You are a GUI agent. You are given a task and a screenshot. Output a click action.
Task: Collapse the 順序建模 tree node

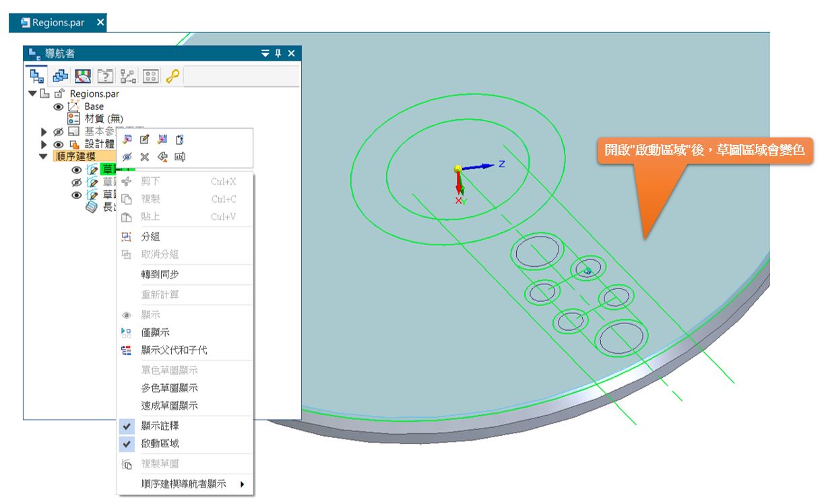[x=43, y=156]
